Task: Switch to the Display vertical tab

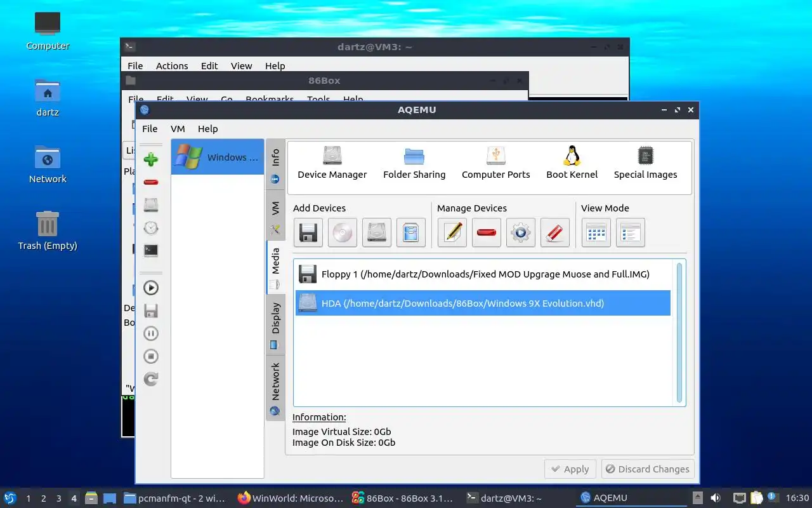Action: click(x=275, y=325)
